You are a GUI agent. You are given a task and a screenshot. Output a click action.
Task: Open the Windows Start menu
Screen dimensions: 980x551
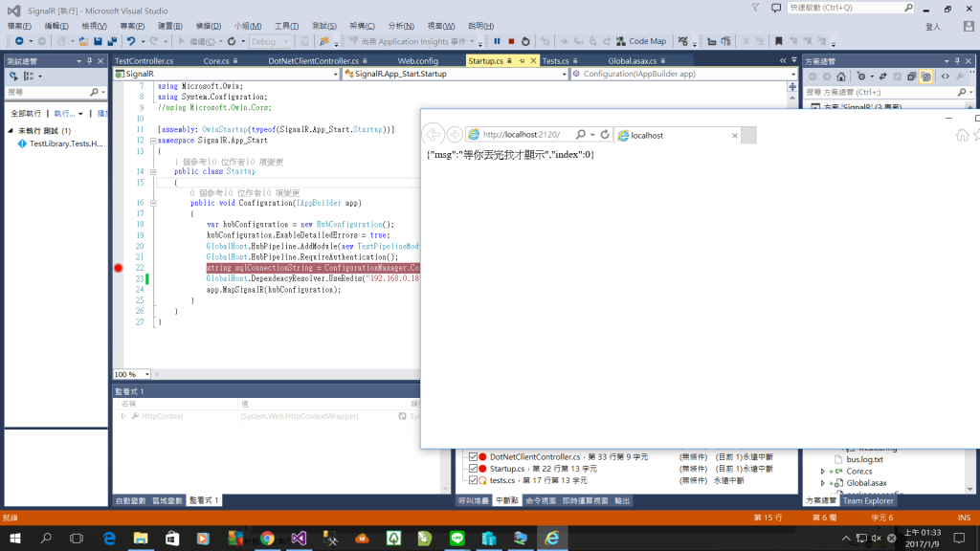click(15, 538)
